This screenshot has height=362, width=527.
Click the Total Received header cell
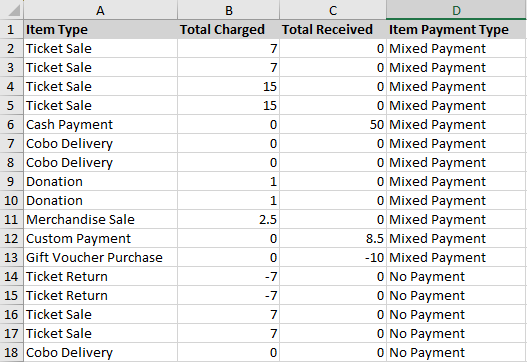pos(333,30)
